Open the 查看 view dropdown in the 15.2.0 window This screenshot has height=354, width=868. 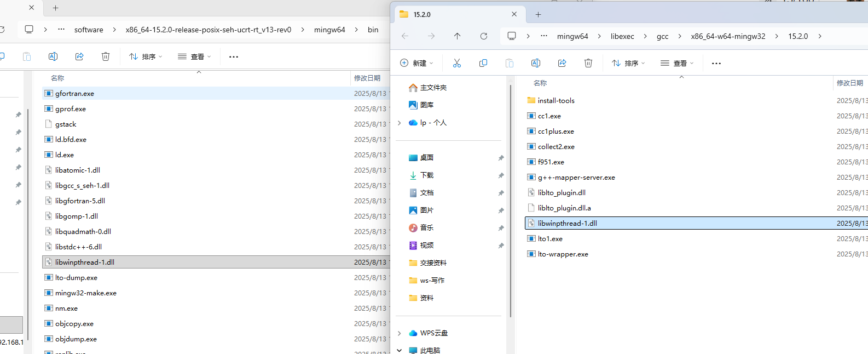coord(677,63)
